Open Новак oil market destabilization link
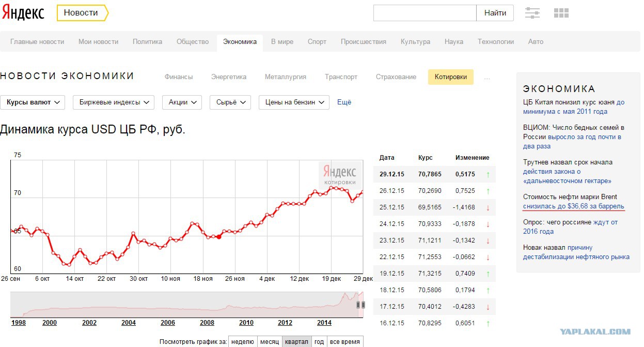Screen dimensions: 644x347 click(x=576, y=252)
